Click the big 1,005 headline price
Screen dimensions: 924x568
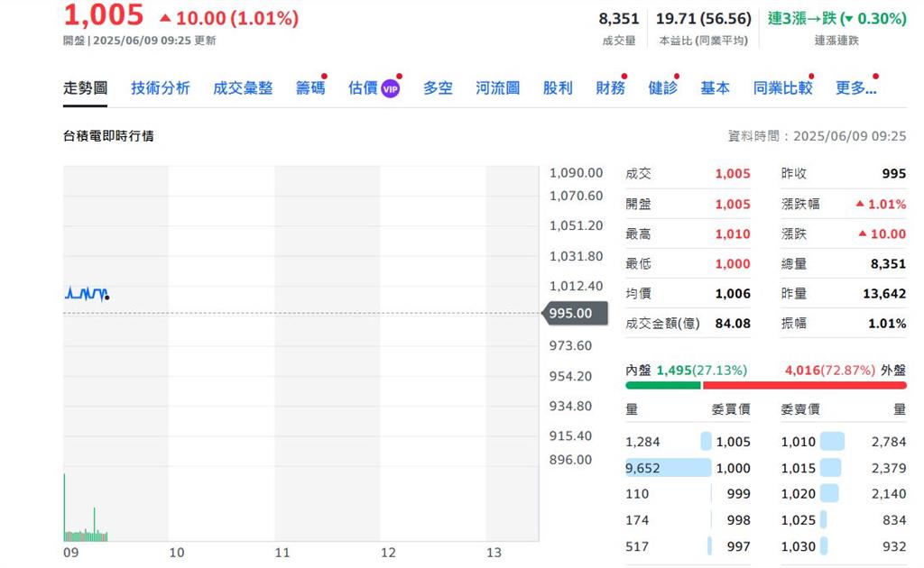(x=104, y=14)
